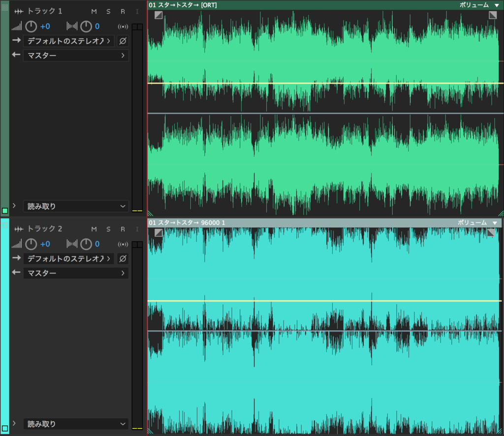This screenshot has height=436, width=504.
Task: Click yellow volume envelope on 96000 1 clip
Action: pyautogui.click(x=325, y=301)
